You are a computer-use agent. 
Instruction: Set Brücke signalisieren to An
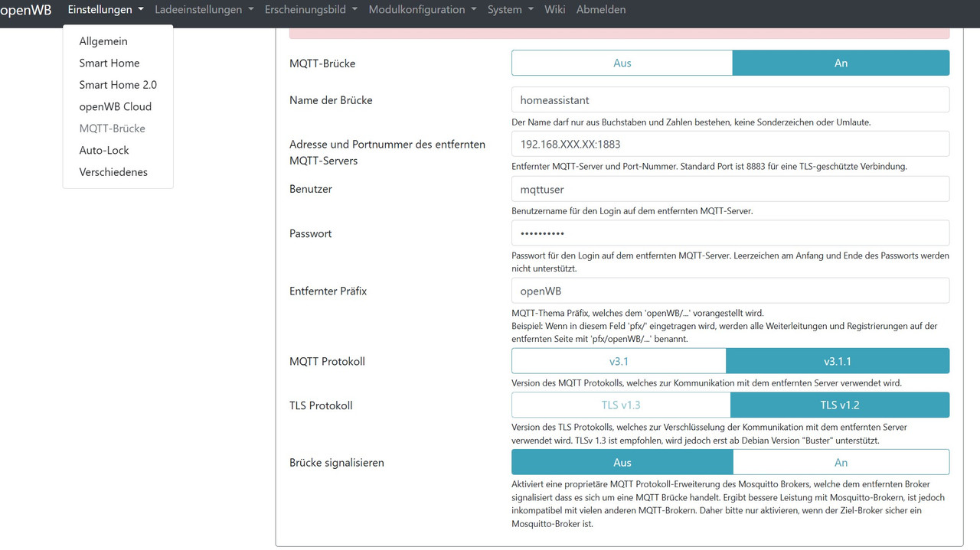841,462
